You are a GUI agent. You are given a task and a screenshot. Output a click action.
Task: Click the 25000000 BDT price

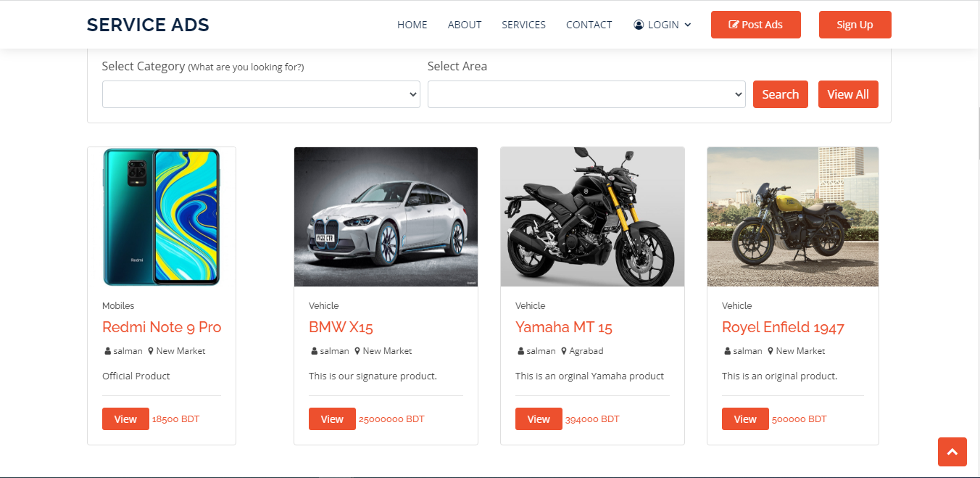(x=391, y=419)
